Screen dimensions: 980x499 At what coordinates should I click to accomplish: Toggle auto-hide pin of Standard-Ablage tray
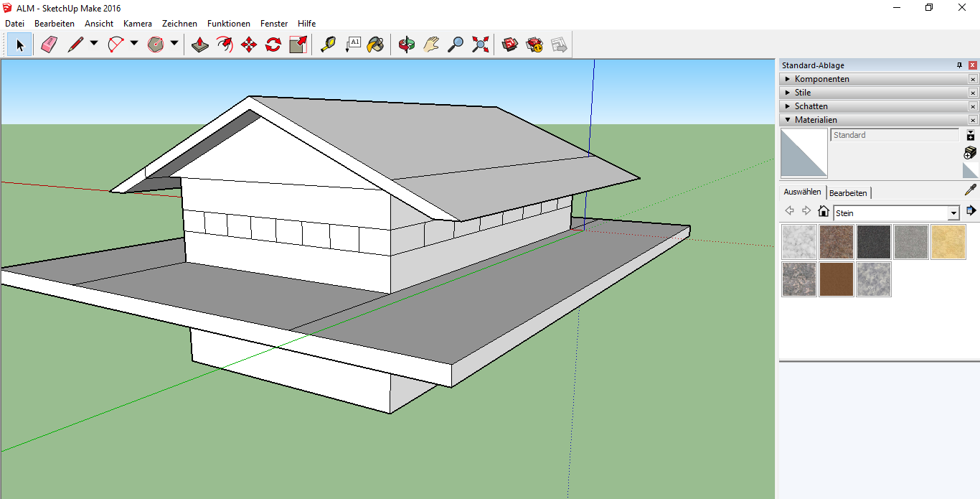pos(960,65)
